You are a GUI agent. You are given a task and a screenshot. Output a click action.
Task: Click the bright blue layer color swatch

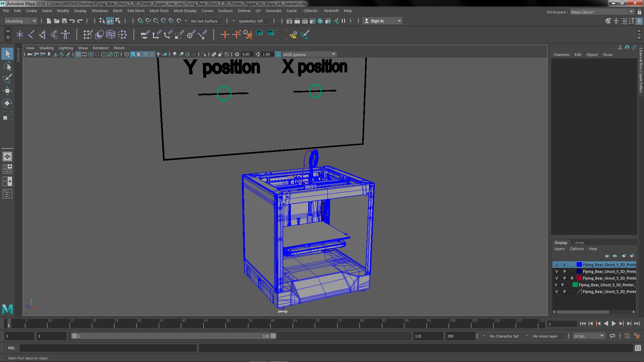579,264
